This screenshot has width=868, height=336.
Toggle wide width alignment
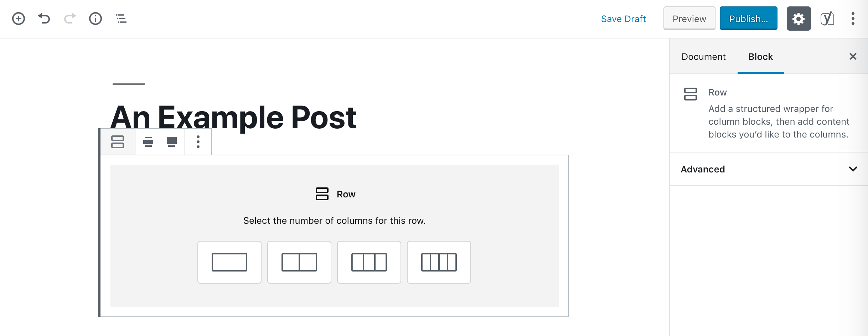point(148,142)
